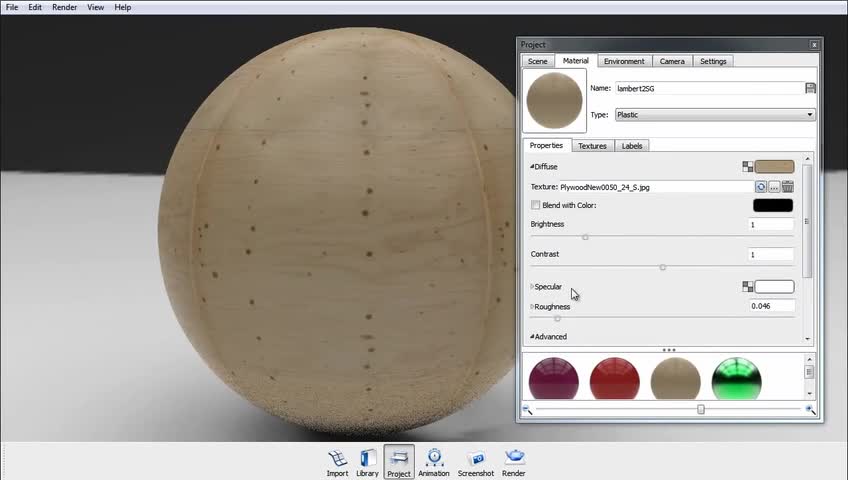Click the texture filename field PlywoodNew0050_24_S.jpg
Screen dimensions: 848x480
click(x=657, y=187)
